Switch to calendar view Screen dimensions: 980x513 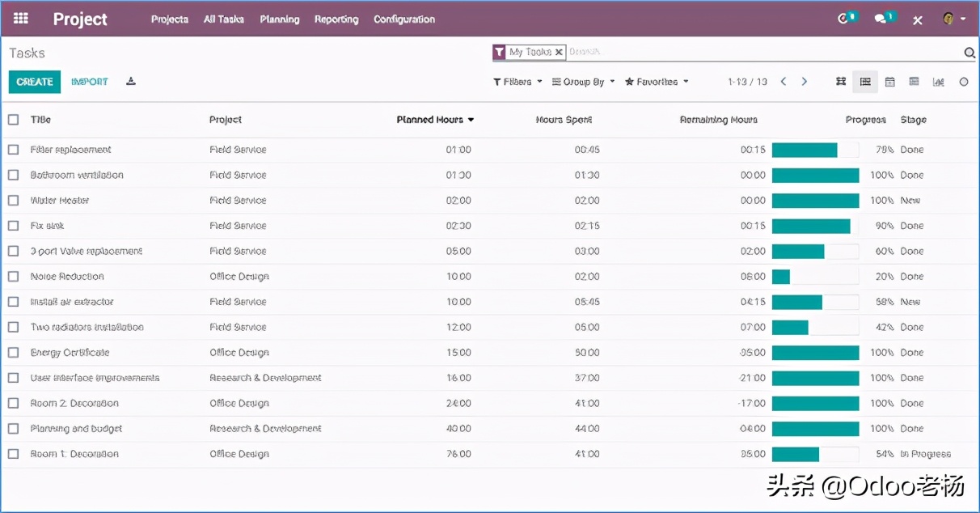click(x=889, y=82)
